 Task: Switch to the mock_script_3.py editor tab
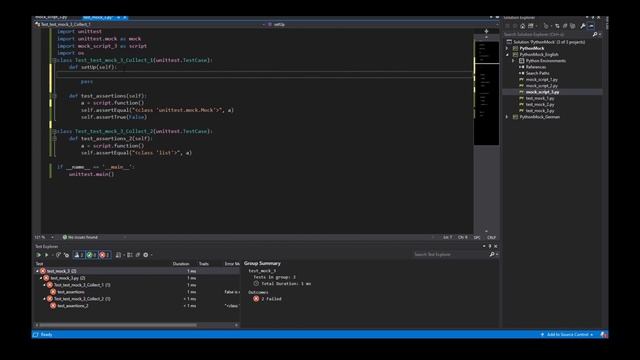[51, 17]
